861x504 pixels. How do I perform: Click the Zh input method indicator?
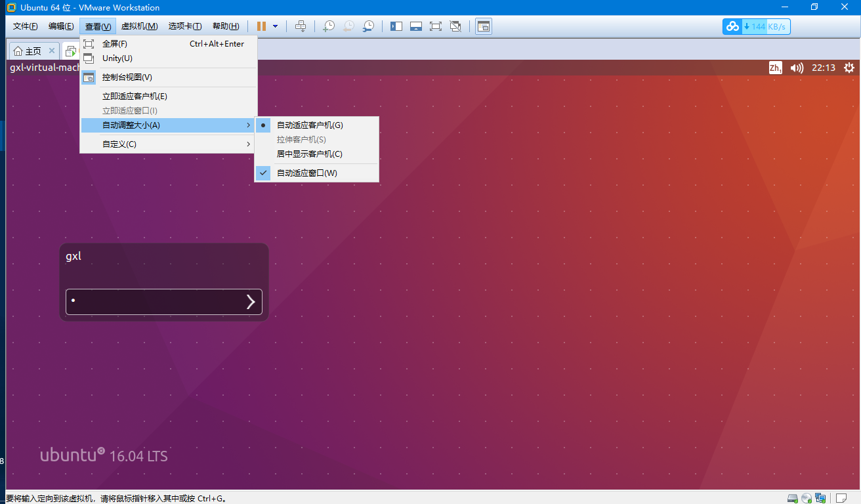pos(775,68)
